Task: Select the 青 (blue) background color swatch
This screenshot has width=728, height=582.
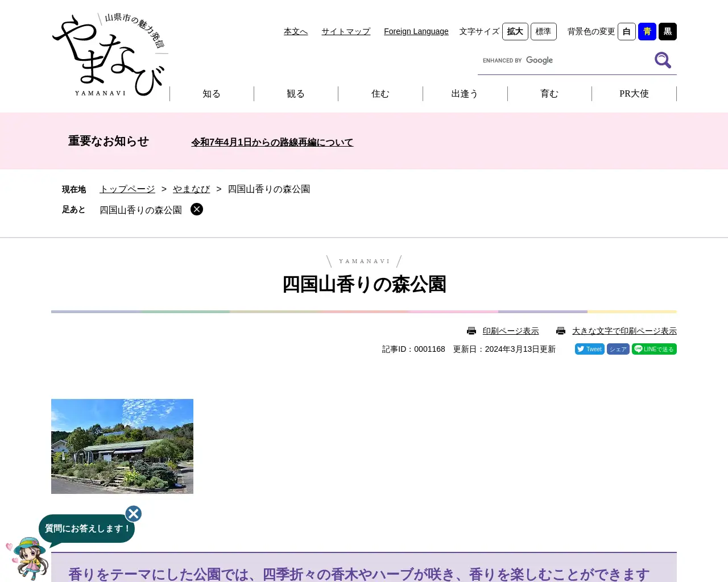Action: point(647,31)
